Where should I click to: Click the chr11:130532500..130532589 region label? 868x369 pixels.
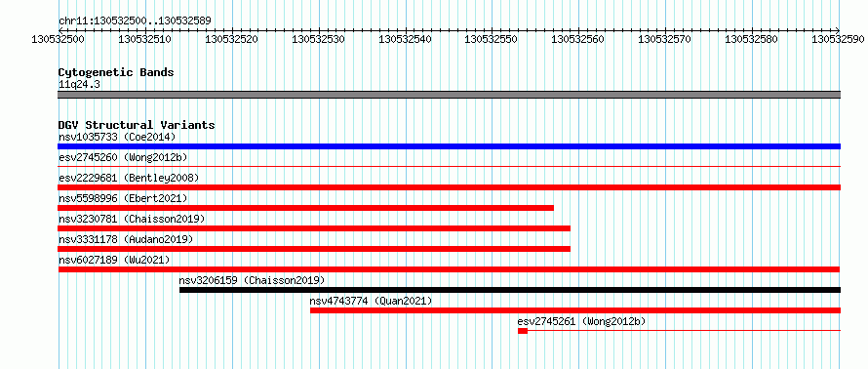tap(135, 21)
